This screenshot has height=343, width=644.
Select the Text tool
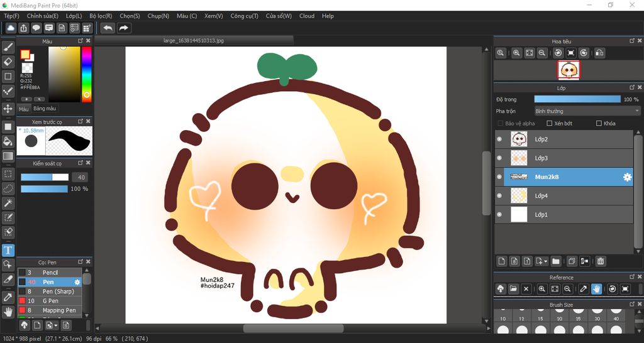pos(8,250)
